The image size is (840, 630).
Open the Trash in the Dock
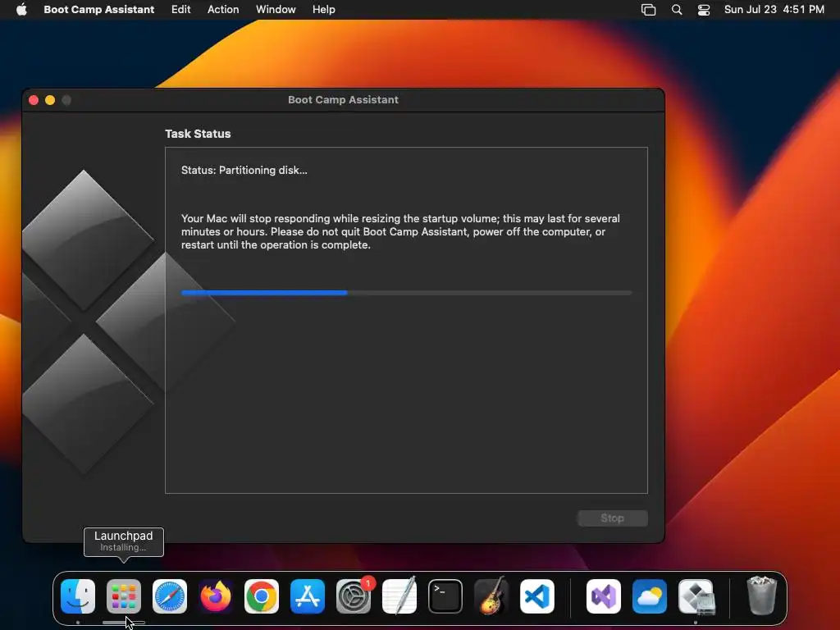(761, 596)
